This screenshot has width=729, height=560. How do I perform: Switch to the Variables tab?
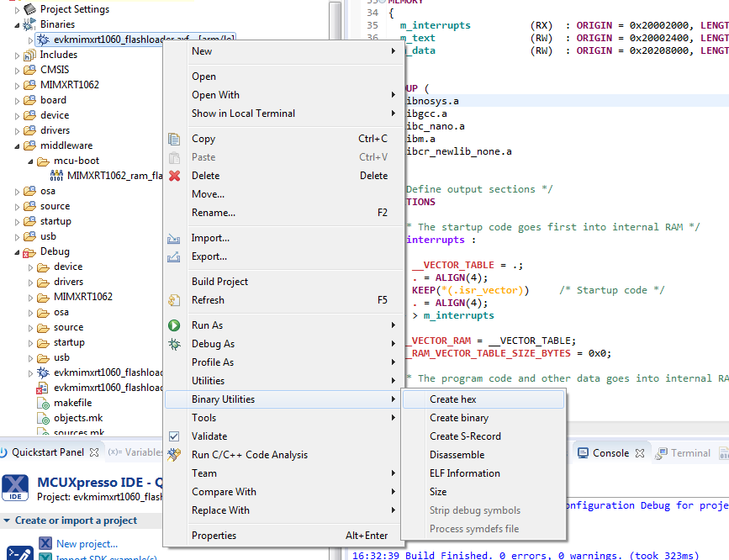135,452
